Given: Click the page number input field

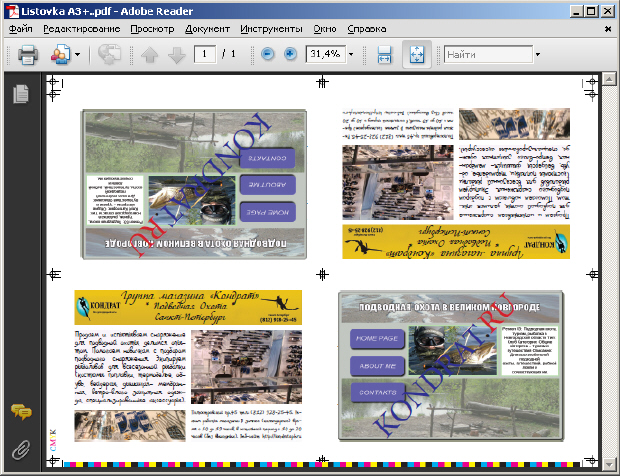Looking at the screenshot, I should [206, 53].
